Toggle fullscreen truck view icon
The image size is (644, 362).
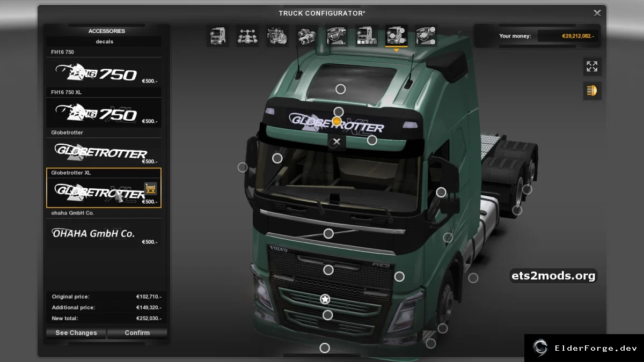(592, 67)
